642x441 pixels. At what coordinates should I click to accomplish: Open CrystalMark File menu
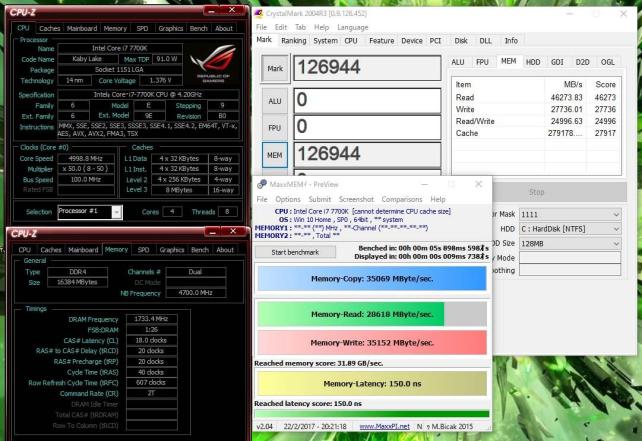(261, 27)
